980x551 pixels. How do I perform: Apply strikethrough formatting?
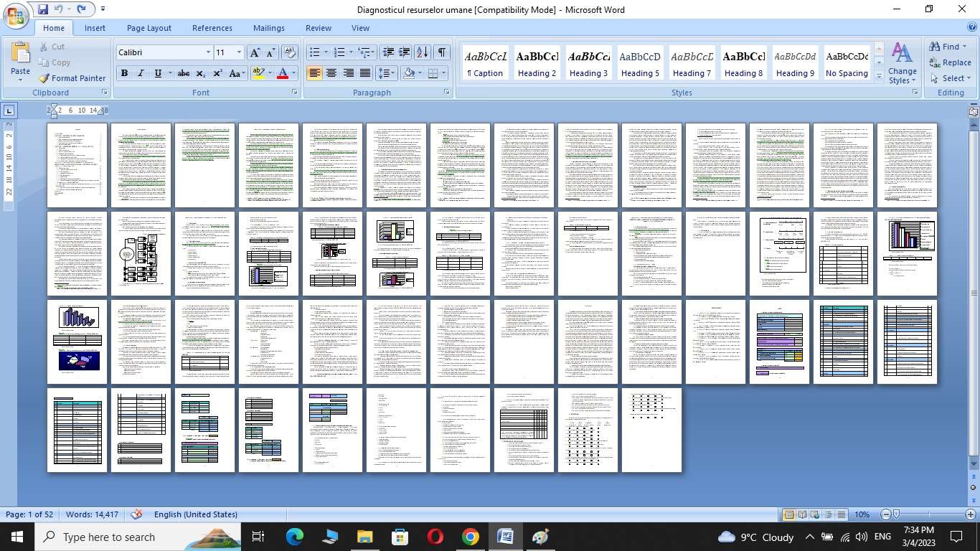click(x=184, y=73)
